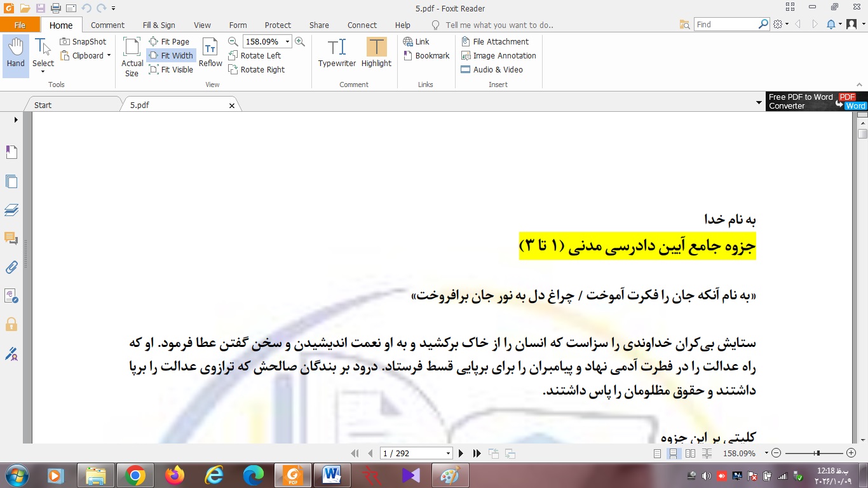Rotate the page right
Image resolution: width=868 pixels, height=488 pixels.
(256, 69)
